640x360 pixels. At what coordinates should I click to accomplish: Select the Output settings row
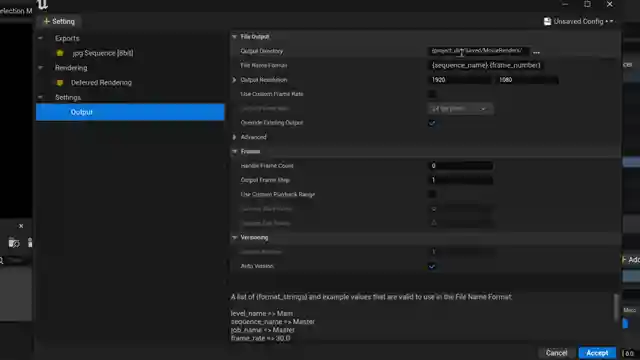(x=130, y=112)
